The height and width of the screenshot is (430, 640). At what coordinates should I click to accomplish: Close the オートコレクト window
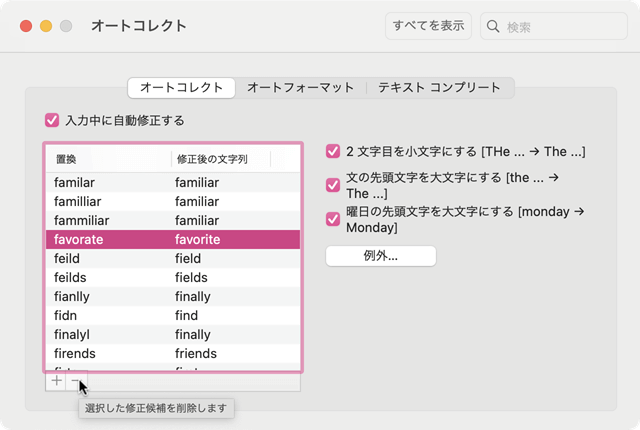point(26,25)
